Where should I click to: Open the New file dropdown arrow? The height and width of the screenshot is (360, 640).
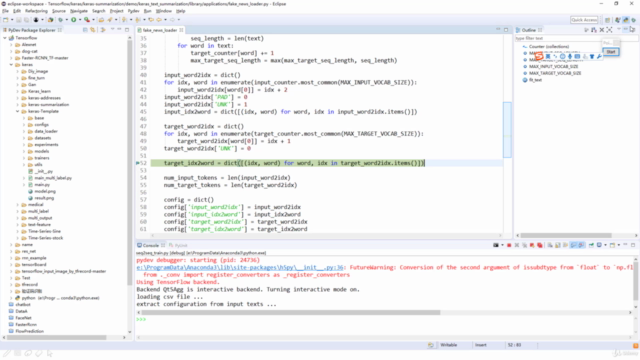tap(12, 20)
